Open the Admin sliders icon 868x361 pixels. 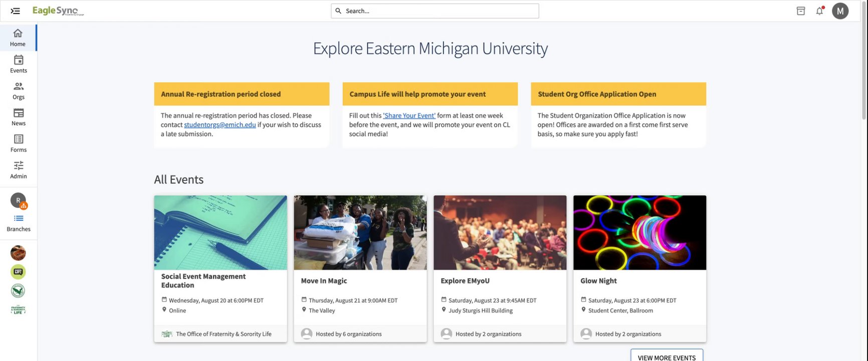(x=19, y=165)
